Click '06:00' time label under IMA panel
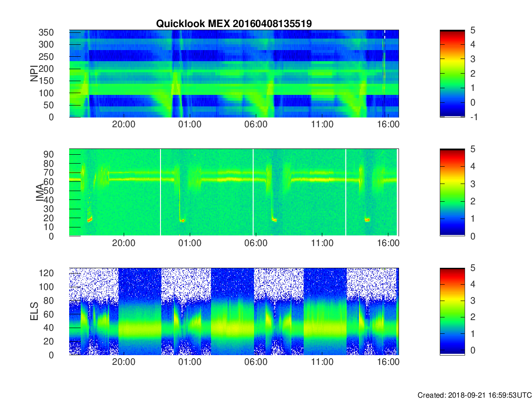 (256, 243)
